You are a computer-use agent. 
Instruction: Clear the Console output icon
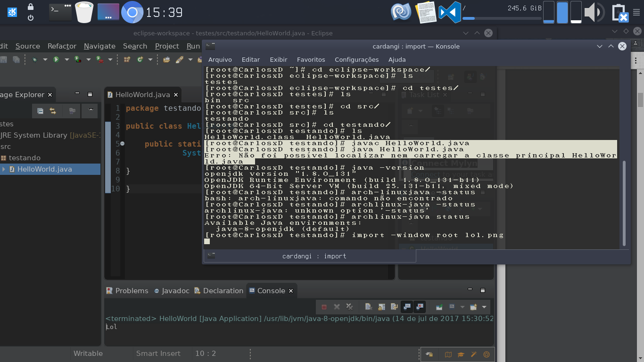(369, 307)
